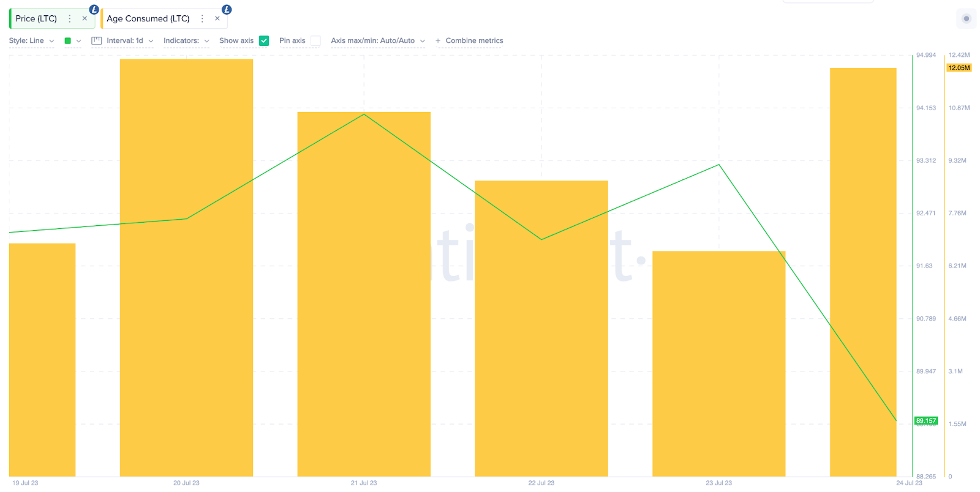Click the 19 Jul 23 date label

25,483
